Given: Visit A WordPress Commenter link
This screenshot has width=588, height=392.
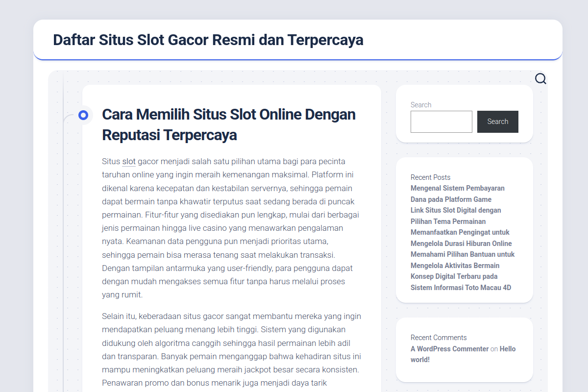Looking at the screenshot, I should click(x=450, y=349).
